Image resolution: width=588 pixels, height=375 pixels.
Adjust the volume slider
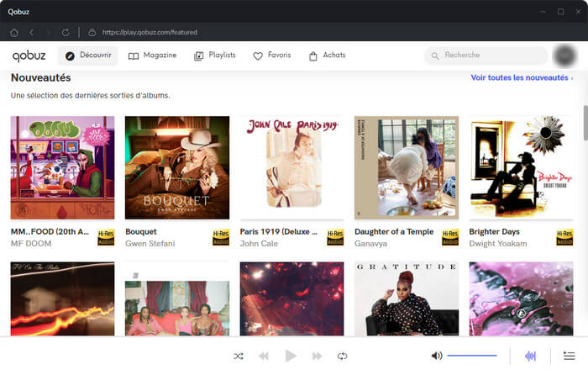472,356
